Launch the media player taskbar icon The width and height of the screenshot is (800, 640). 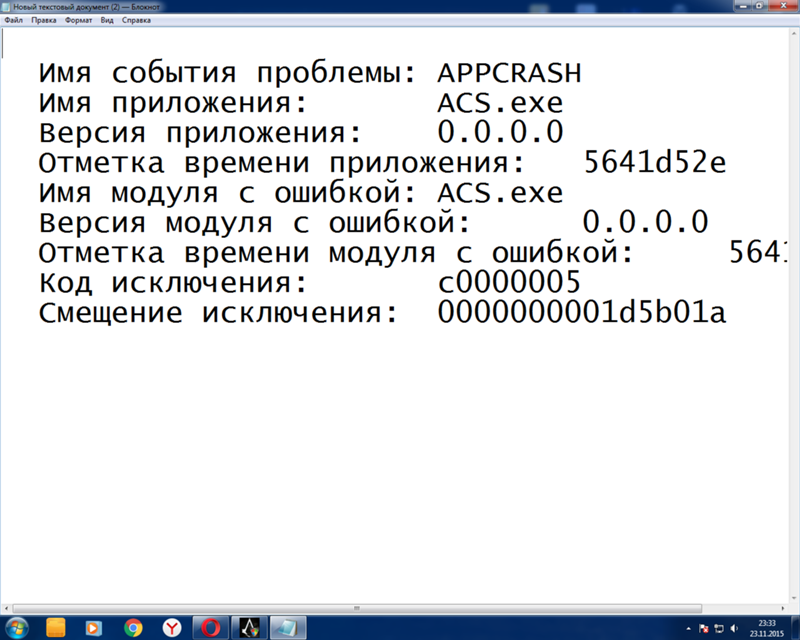click(94, 628)
